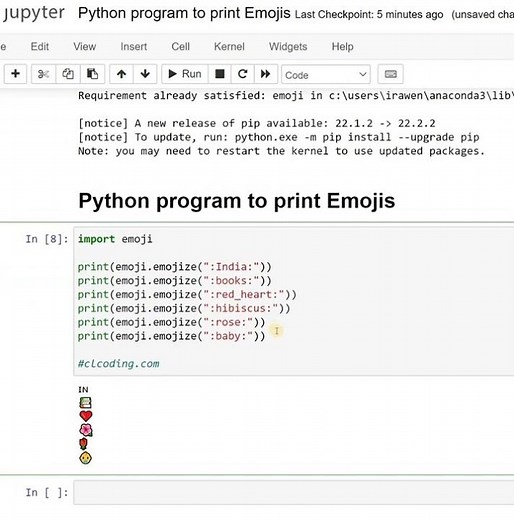Screen dimensions: 514x520
Task: Open the Widgets menu
Action: coord(288,46)
